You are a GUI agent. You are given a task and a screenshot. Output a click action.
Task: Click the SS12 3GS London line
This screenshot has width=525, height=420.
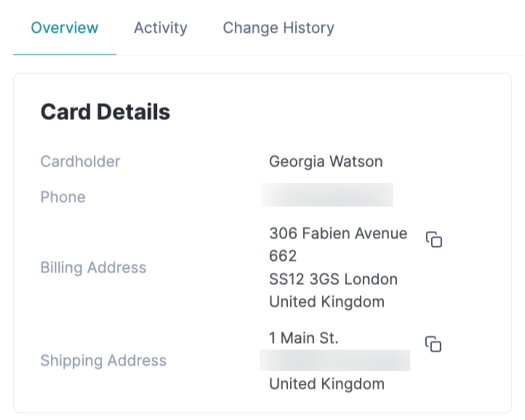333,279
